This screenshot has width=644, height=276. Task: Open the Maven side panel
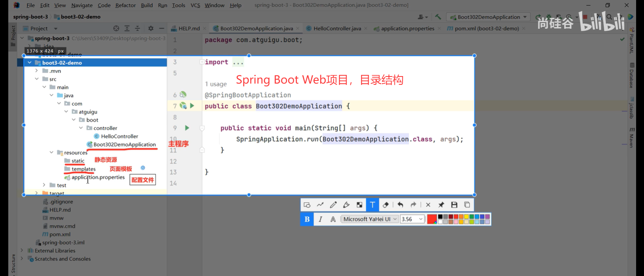tap(632, 138)
